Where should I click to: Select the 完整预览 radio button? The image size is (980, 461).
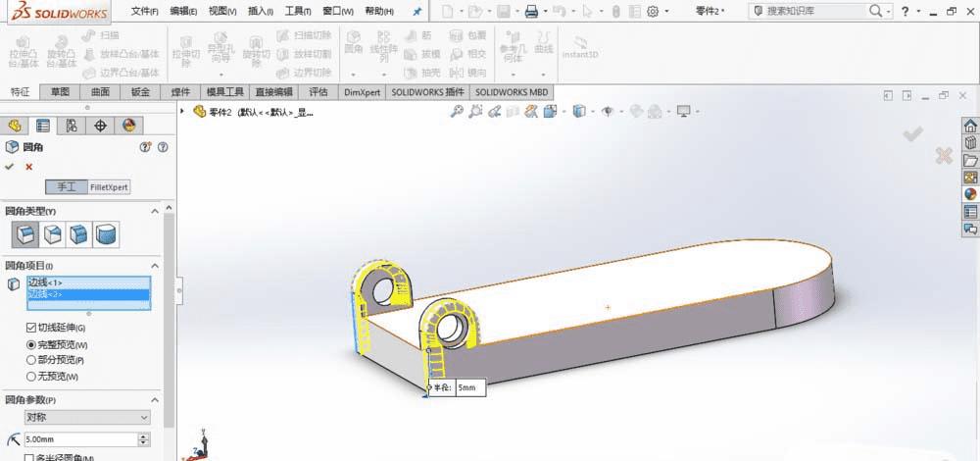30,344
